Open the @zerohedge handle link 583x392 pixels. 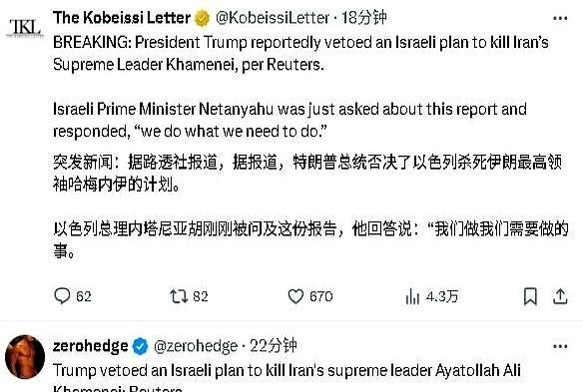pyautogui.click(x=196, y=346)
